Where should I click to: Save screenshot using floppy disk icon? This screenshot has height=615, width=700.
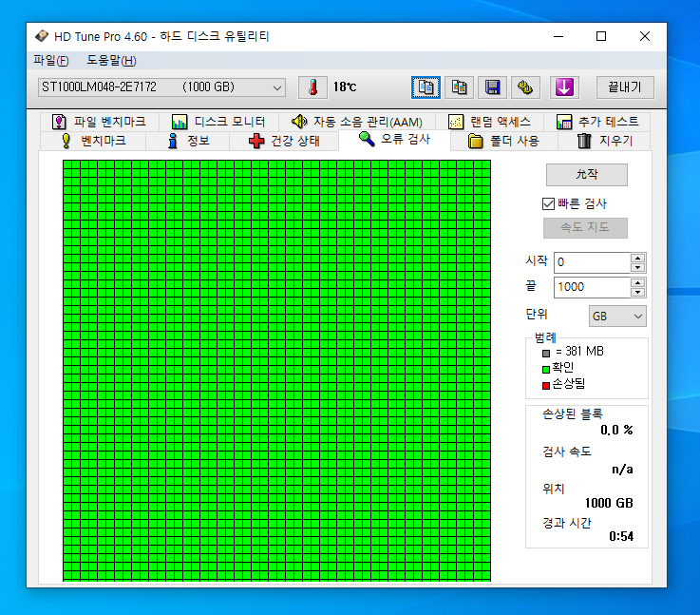(492, 87)
